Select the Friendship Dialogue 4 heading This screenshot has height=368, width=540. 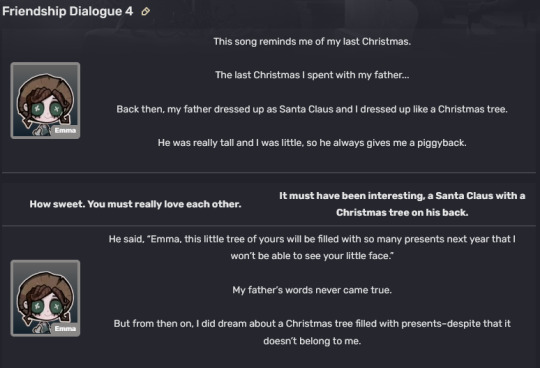pyautogui.click(x=68, y=11)
